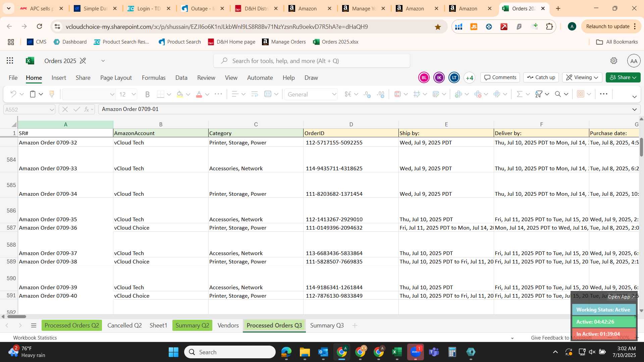The height and width of the screenshot is (362, 644).
Task: Click the green Share button
Action: (623, 77)
